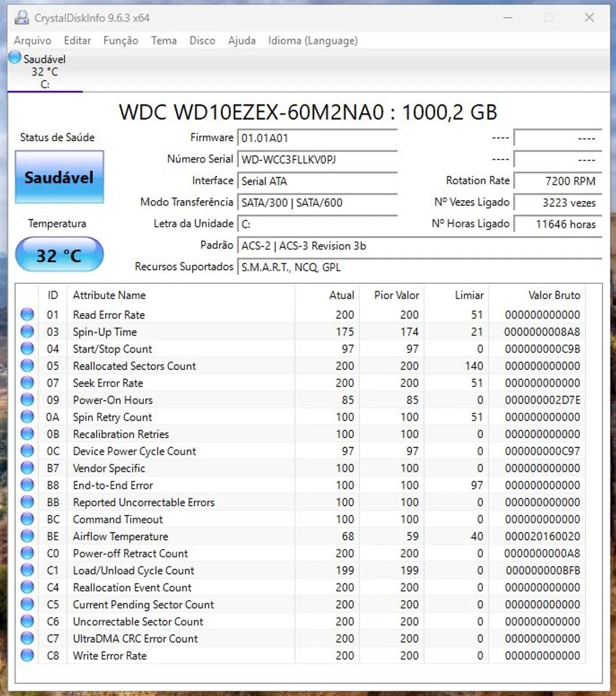Viewport: 616px width, 696px height.
Task: Click the Valor Bruto column header
Action: [538, 295]
